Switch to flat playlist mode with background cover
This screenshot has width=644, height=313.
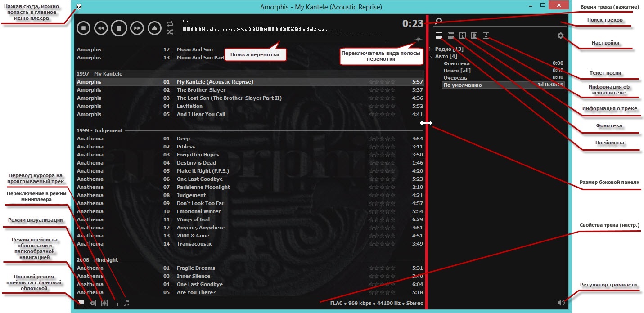pos(81,303)
